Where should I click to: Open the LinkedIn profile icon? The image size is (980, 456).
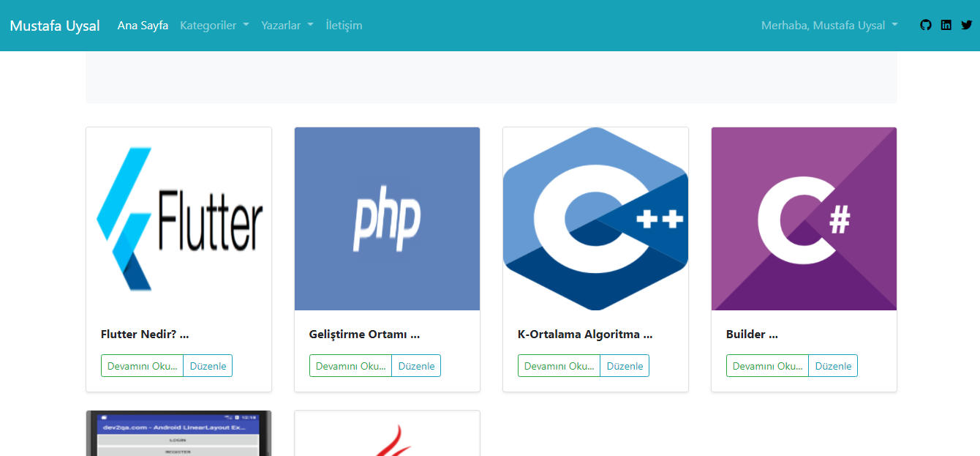click(946, 25)
